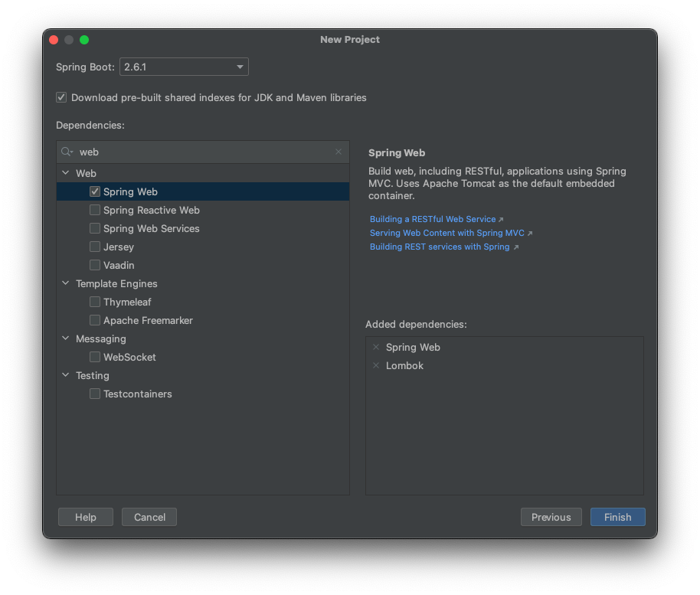Select the Thymeleaf row label
Screen dimensions: 700x595
(x=127, y=302)
